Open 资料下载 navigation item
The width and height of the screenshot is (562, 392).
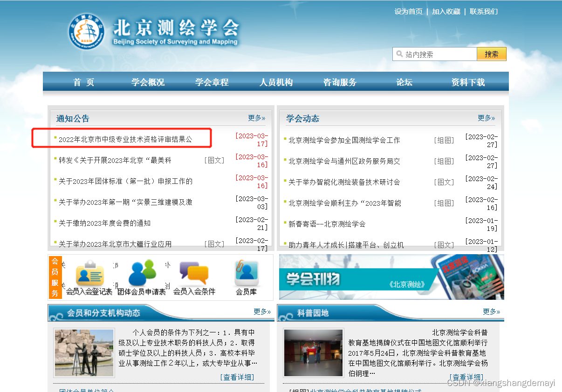pos(468,82)
